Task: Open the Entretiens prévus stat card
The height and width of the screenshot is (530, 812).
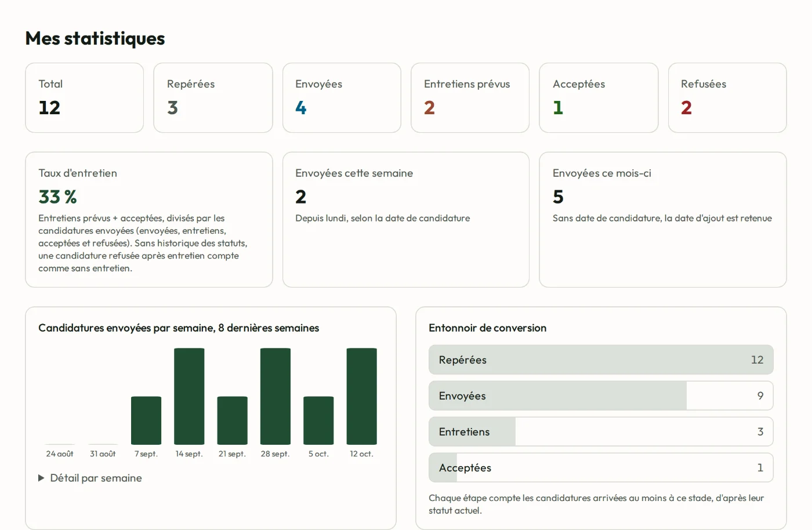Action: click(x=470, y=98)
